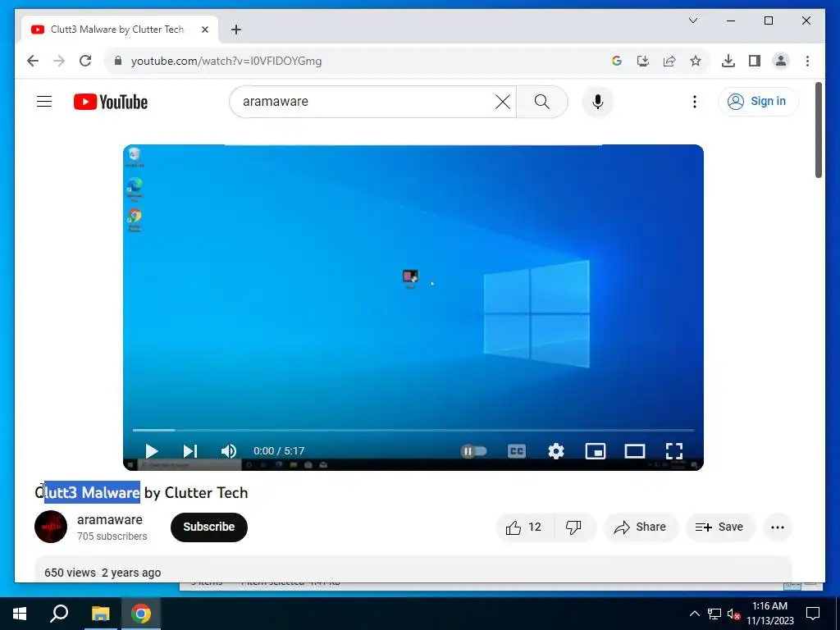Open the aramaware channel name link

(110, 519)
